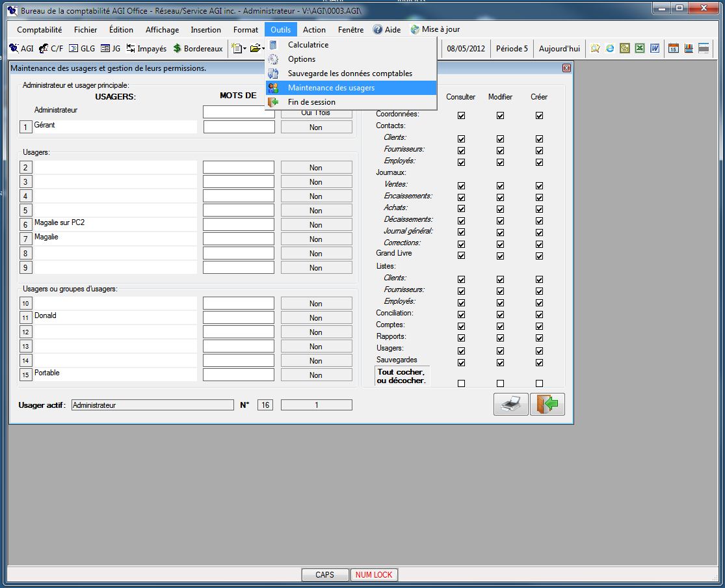Click the Non button for Donald

(x=316, y=318)
